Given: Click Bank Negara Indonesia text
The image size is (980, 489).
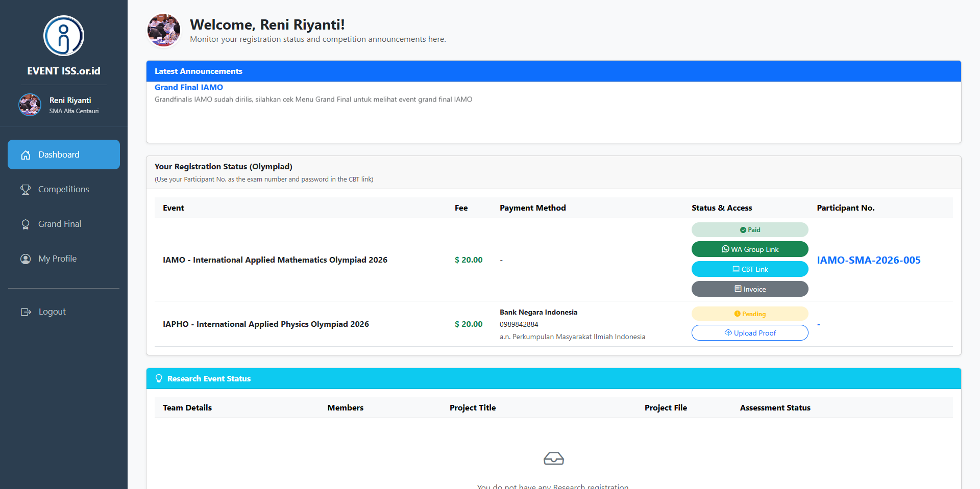Looking at the screenshot, I should pyautogui.click(x=538, y=312).
